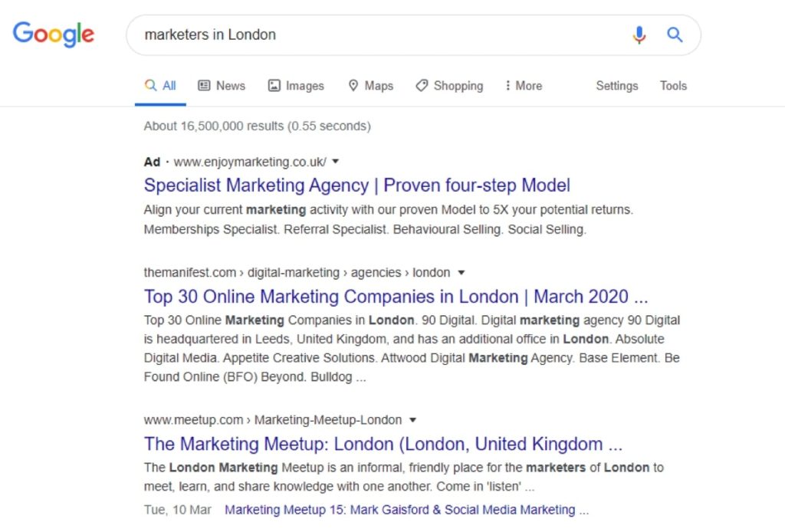Screen dimensions: 785x532
Task: Switch to the All results tab
Action: point(160,86)
